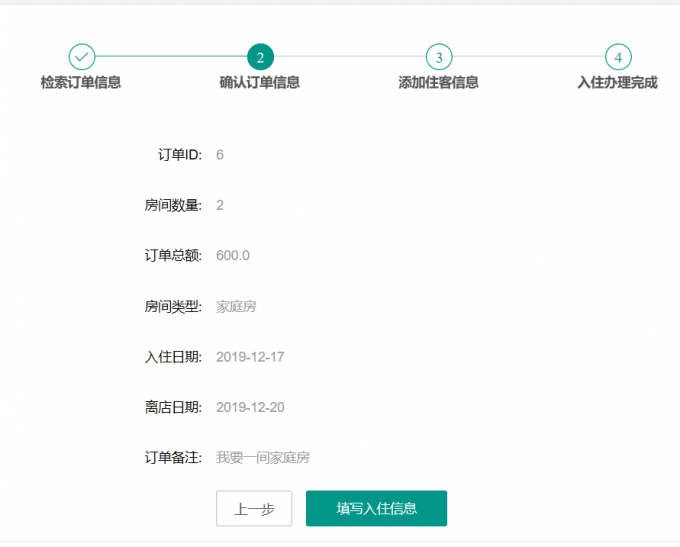The height and width of the screenshot is (547, 680).
Task: Click the 离店日期 label
Action: click(173, 407)
